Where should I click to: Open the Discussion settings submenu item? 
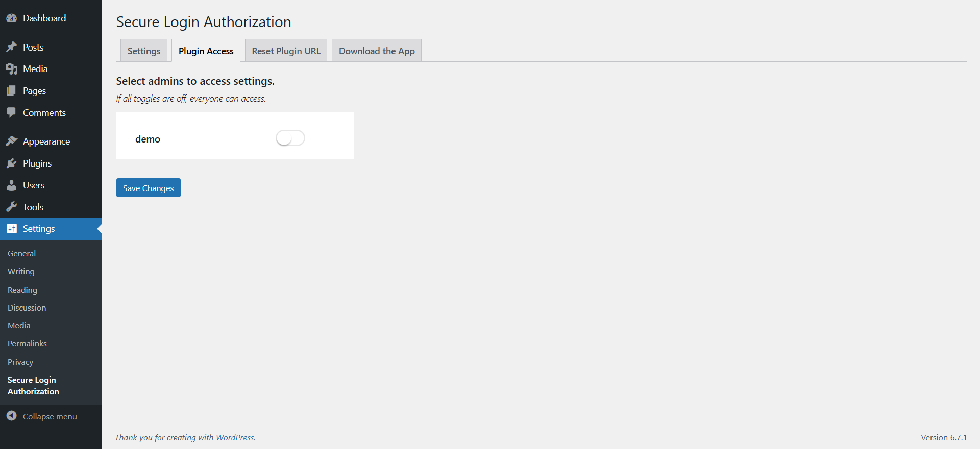(x=27, y=308)
